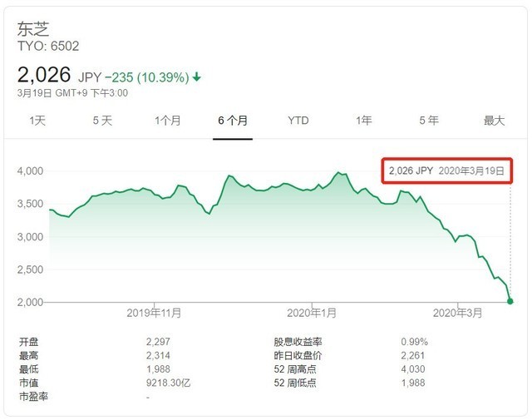
Task: Switch chart to YTD
Action: (298, 121)
